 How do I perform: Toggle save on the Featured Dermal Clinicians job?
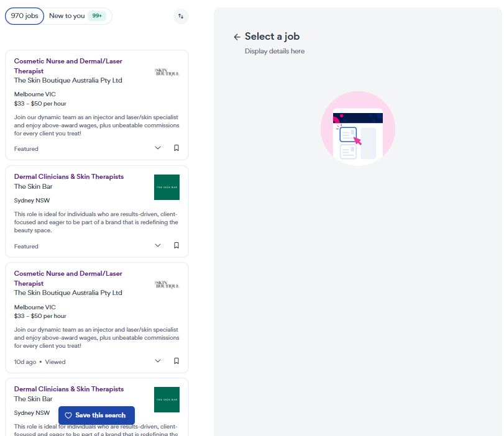click(176, 245)
